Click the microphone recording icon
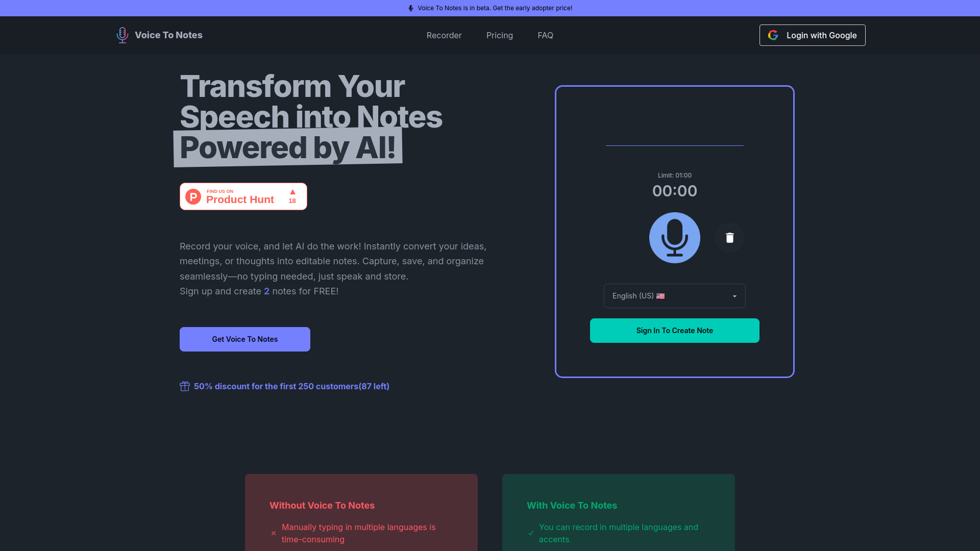 674,237
